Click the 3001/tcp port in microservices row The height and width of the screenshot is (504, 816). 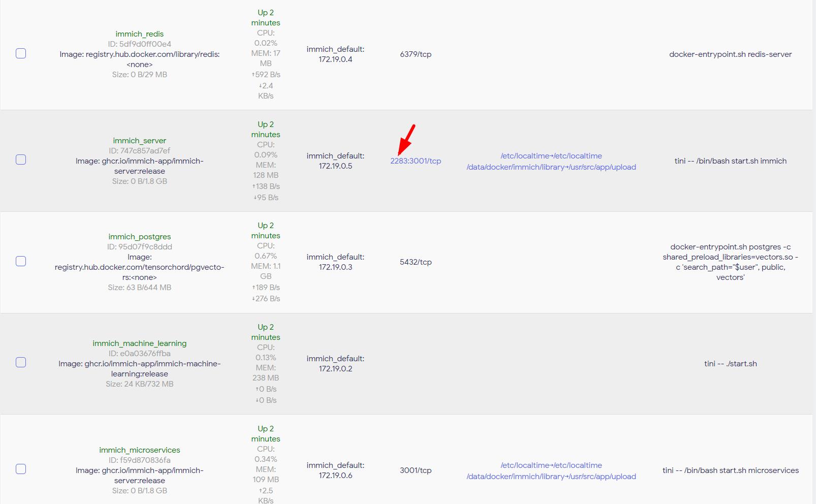point(416,470)
